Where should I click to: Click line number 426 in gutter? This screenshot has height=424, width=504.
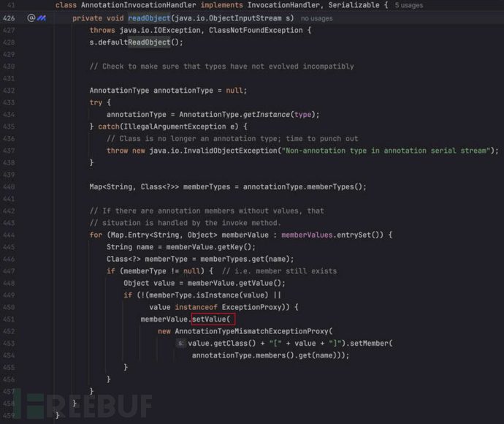pyautogui.click(x=9, y=18)
